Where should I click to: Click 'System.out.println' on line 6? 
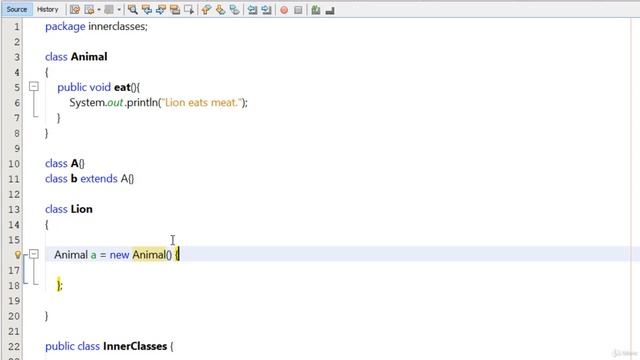(x=113, y=102)
